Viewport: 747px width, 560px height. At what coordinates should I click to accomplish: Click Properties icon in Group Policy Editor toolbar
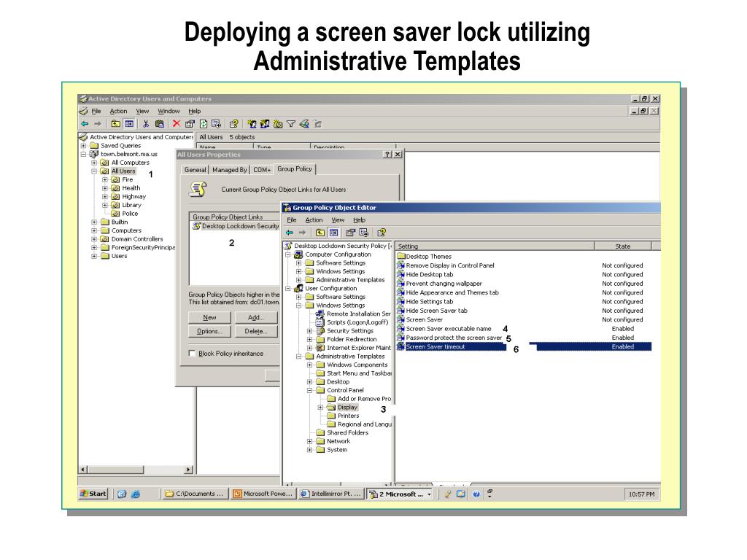351,233
